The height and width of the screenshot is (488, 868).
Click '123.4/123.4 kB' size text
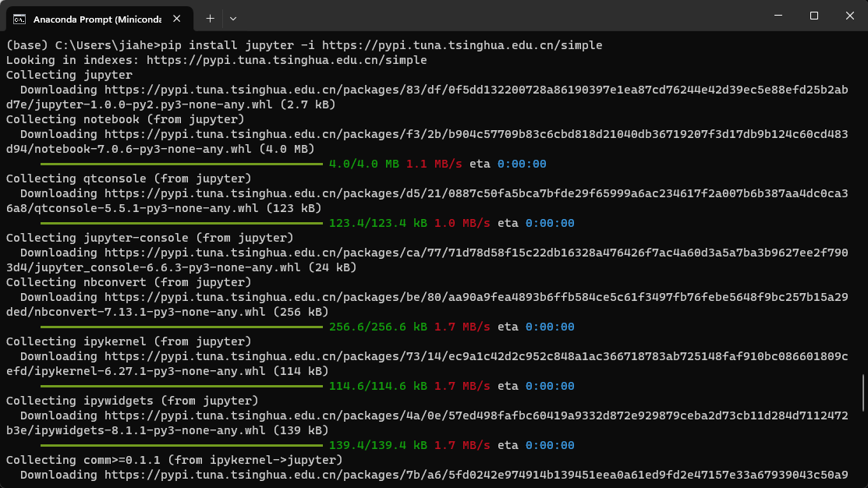(x=378, y=223)
